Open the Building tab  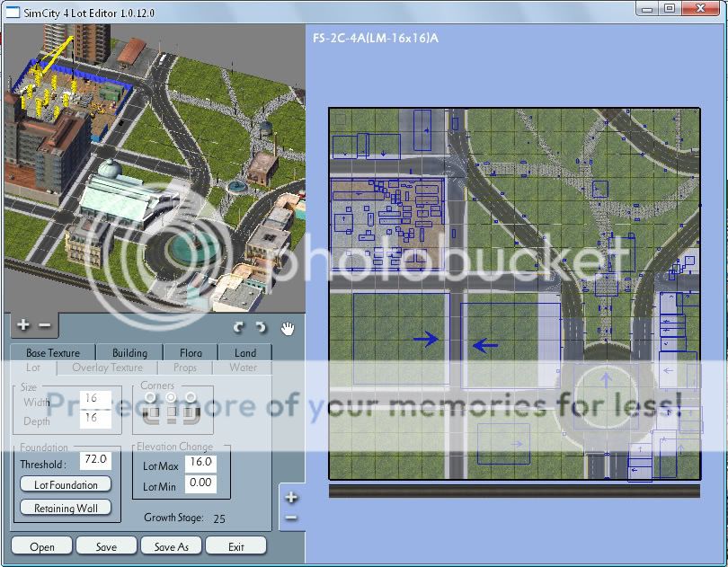(x=129, y=353)
